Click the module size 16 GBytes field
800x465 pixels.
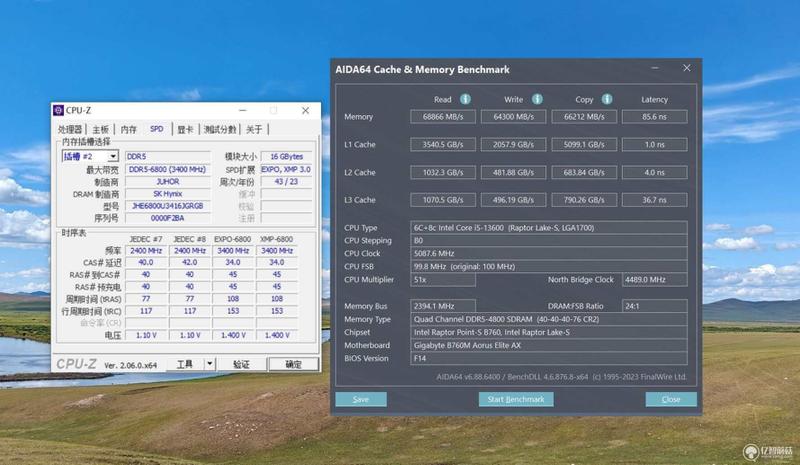pyautogui.click(x=287, y=156)
